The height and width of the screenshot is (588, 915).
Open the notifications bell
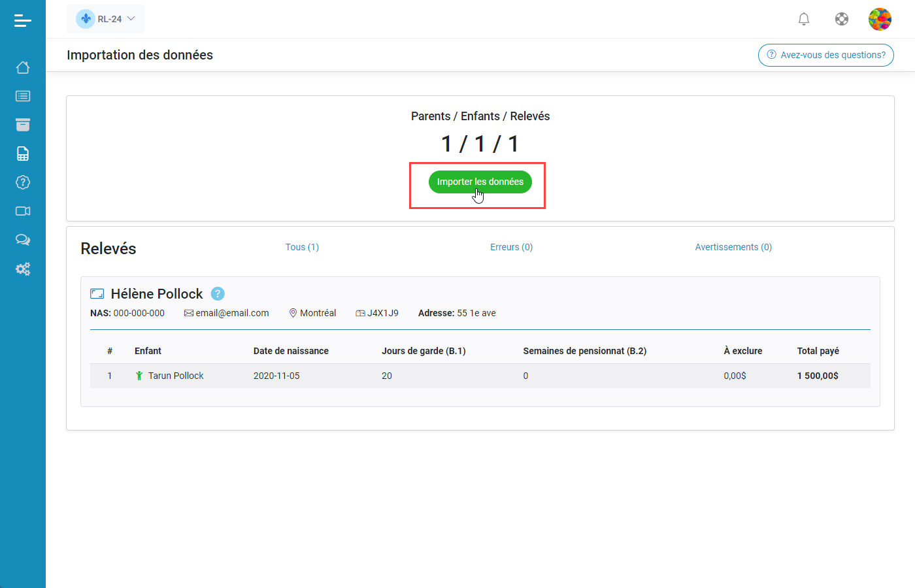point(804,19)
